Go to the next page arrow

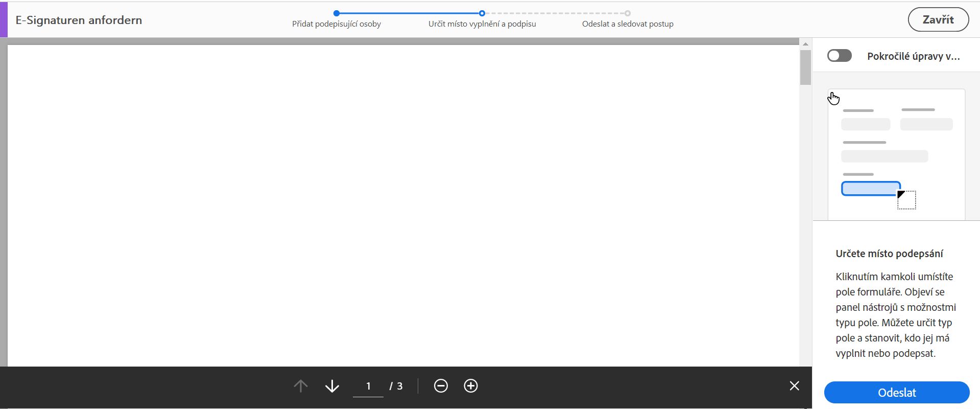pos(332,386)
